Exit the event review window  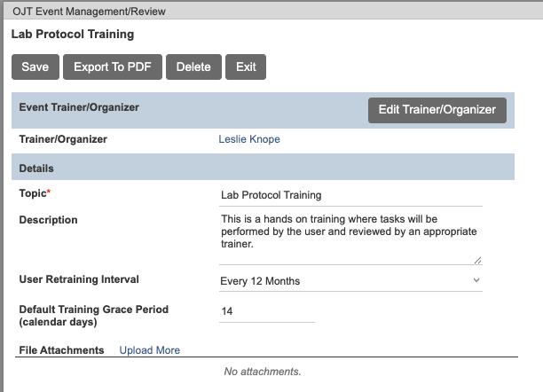[246, 67]
